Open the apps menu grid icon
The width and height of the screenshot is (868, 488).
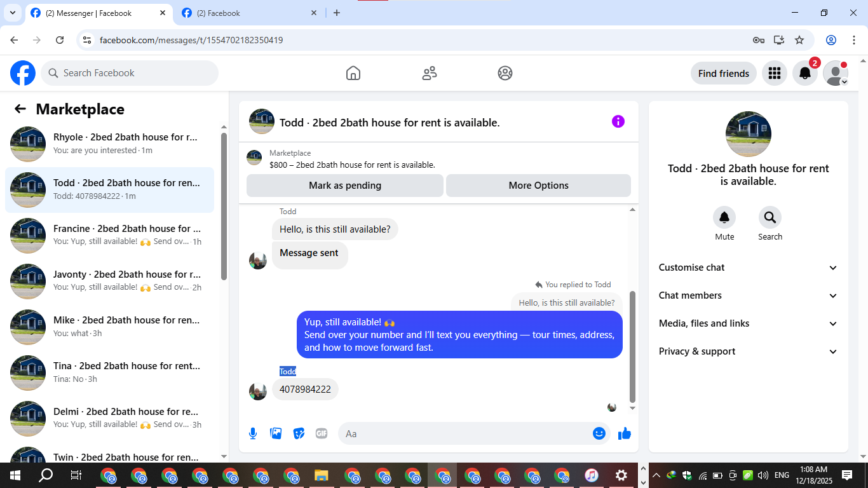pyautogui.click(x=774, y=73)
